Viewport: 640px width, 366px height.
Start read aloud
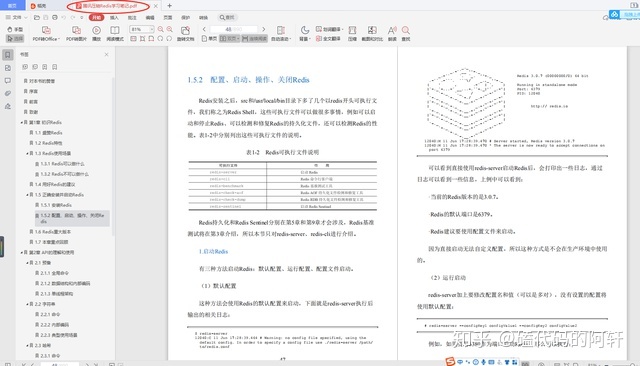(392, 33)
